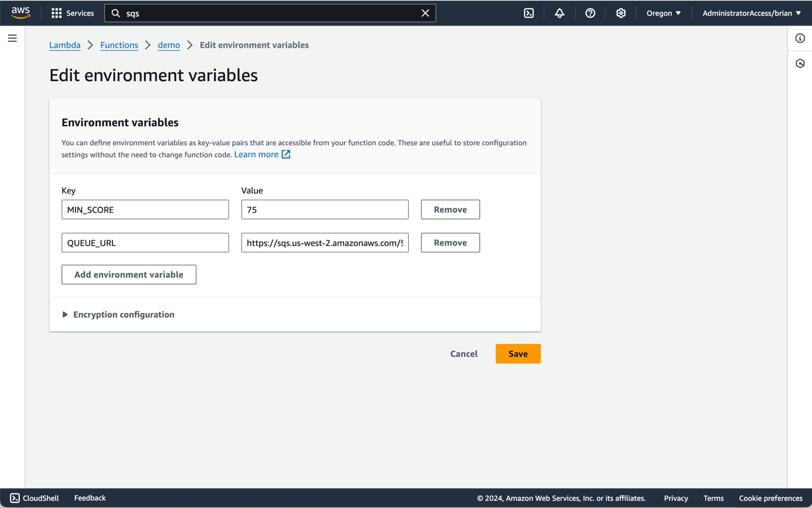Open the navigation sidebar hamburger menu
Image resolution: width=812 pixels, height=508 pixels.
pyautogui.click(x=12, y=38)
